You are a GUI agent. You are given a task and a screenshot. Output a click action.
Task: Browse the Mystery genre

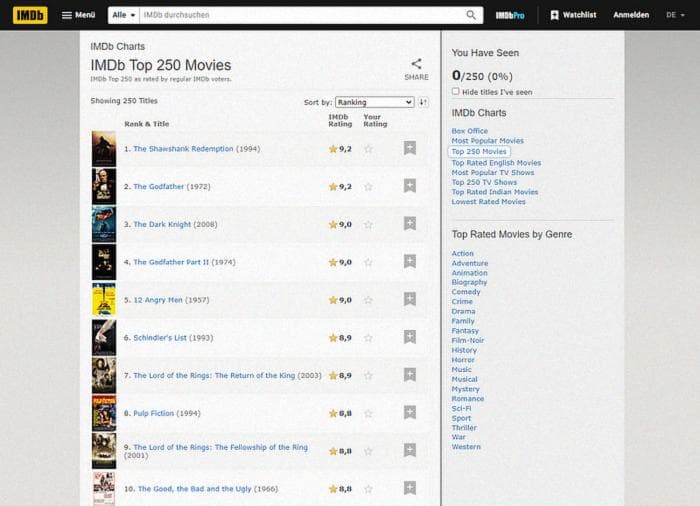pyautogui.click(x=465, y=389)
